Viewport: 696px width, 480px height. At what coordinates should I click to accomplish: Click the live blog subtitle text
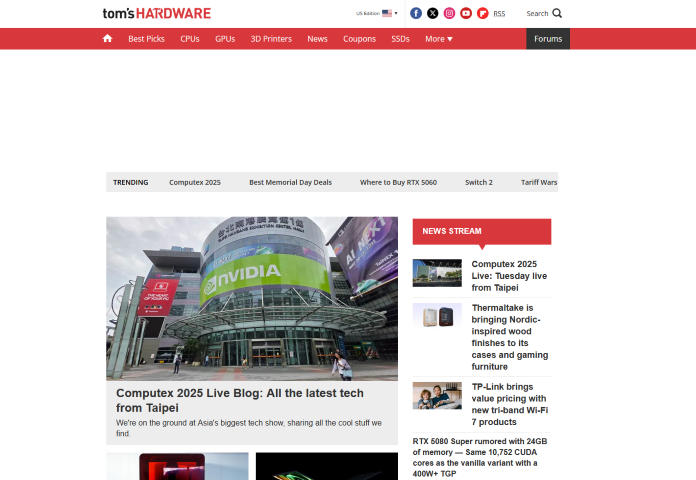249,428
